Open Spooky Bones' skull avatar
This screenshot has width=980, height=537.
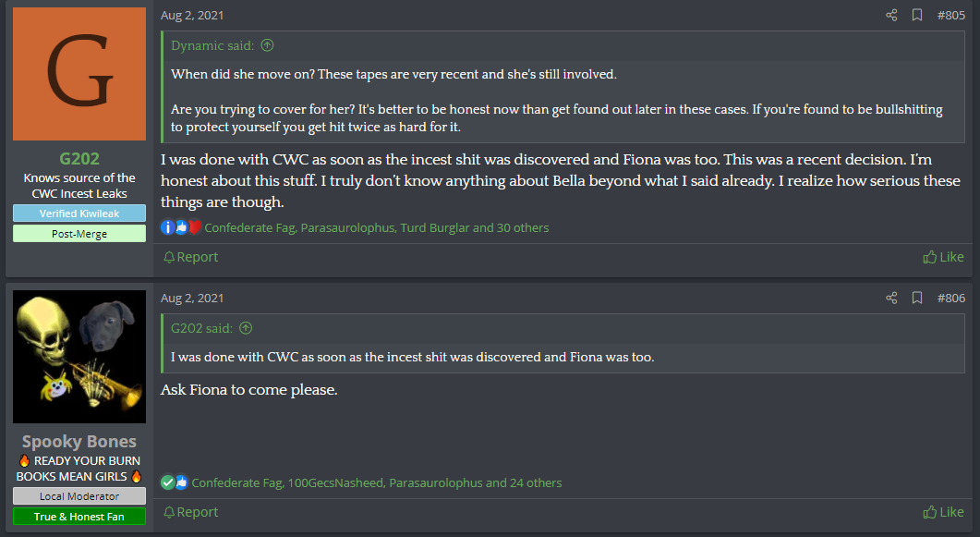[x=79, y=357]
